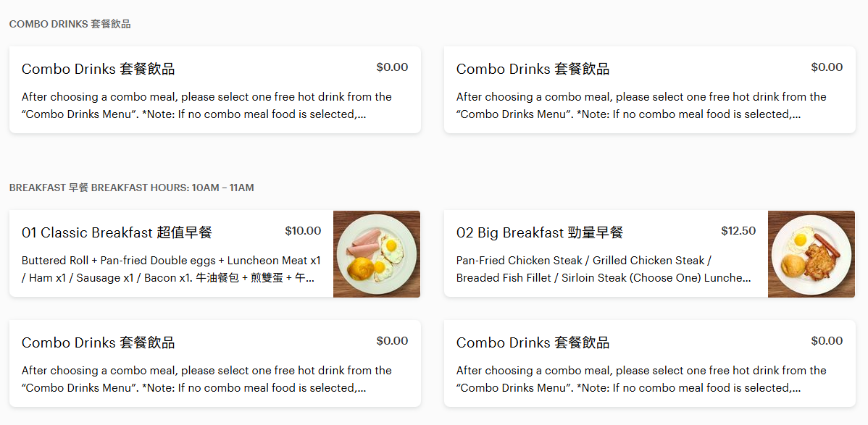Open the first Combo Drinks card under the COMBO DRINKS heading
This screenshot has width=868, height=425.
pos(215,90)
